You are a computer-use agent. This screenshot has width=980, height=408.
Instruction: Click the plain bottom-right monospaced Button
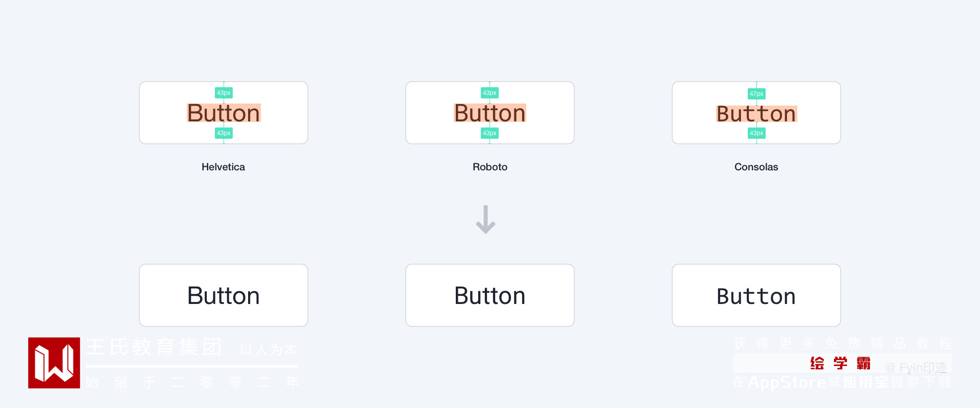756,295
